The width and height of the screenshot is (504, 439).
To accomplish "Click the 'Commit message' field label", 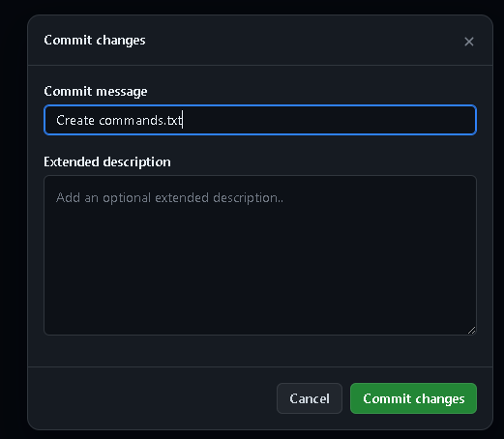I will click(96, 92).
